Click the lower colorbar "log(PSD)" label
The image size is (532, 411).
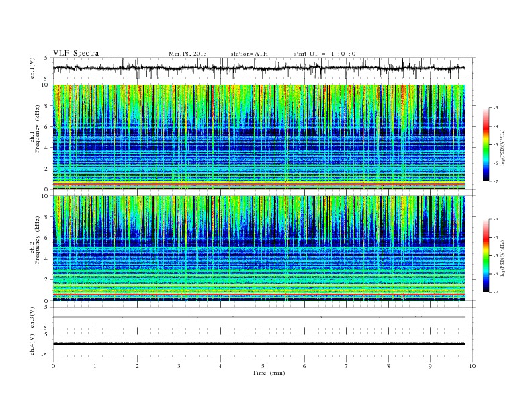[503, 258]
